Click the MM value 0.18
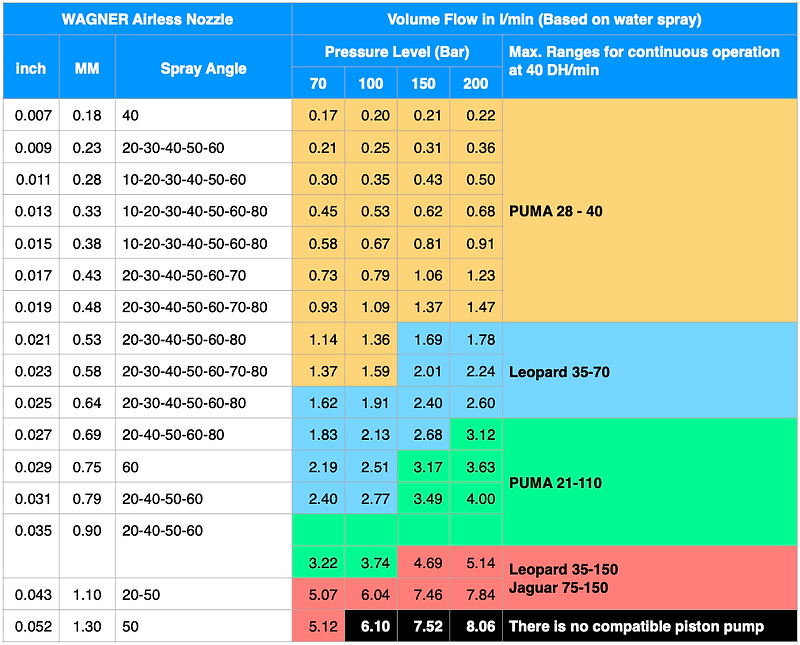The height and width of the screenshot is (645, 800). coord(87,115)
